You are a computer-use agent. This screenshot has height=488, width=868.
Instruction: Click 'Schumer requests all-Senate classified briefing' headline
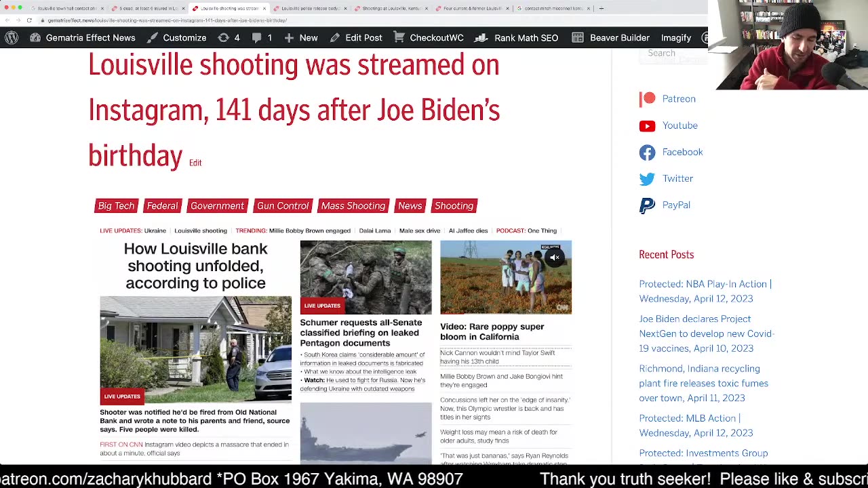pyautogui.click(x=361, y=333)
